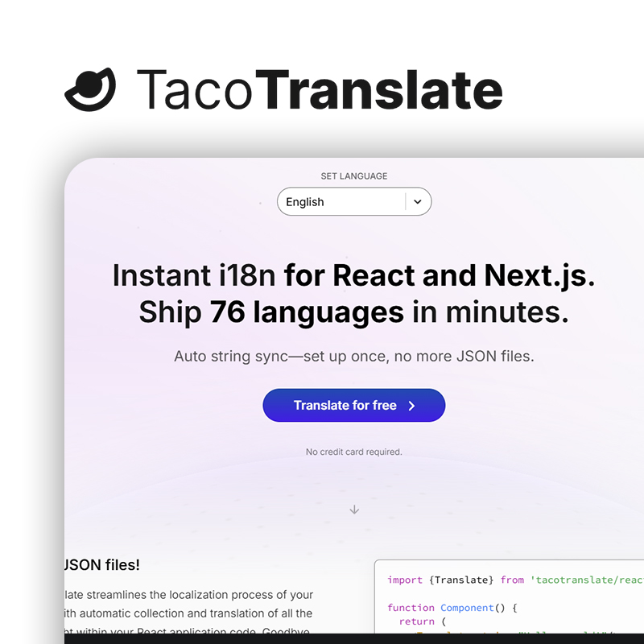Click the SET LANGUAGE label
Image resolution: width=644 pixels, height=644 pixels.
(x=354, y=176)
